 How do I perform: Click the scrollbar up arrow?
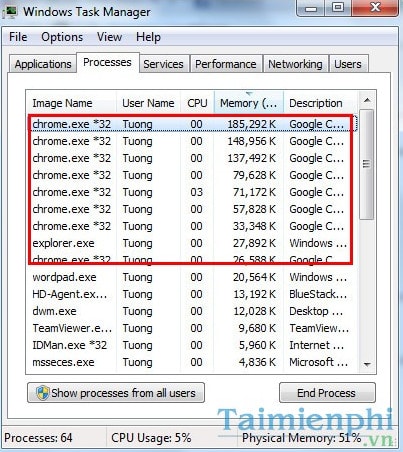click(x=367, y=100)
